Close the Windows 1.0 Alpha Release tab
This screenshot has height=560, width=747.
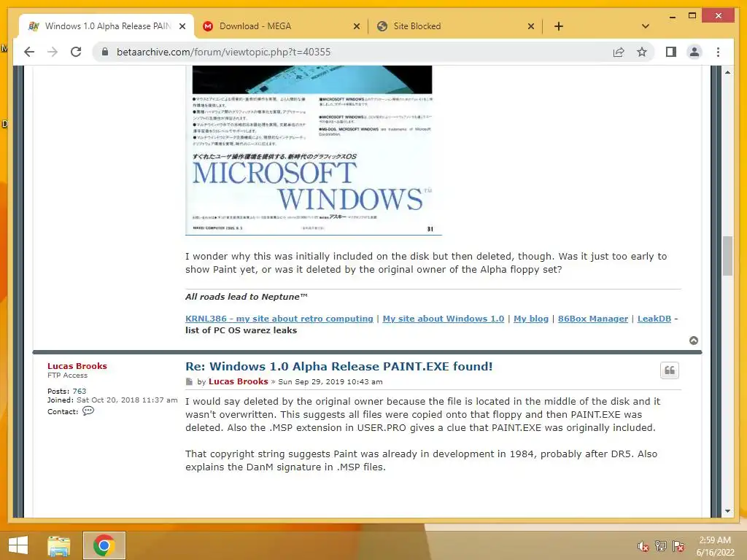[x=182, y=26]
